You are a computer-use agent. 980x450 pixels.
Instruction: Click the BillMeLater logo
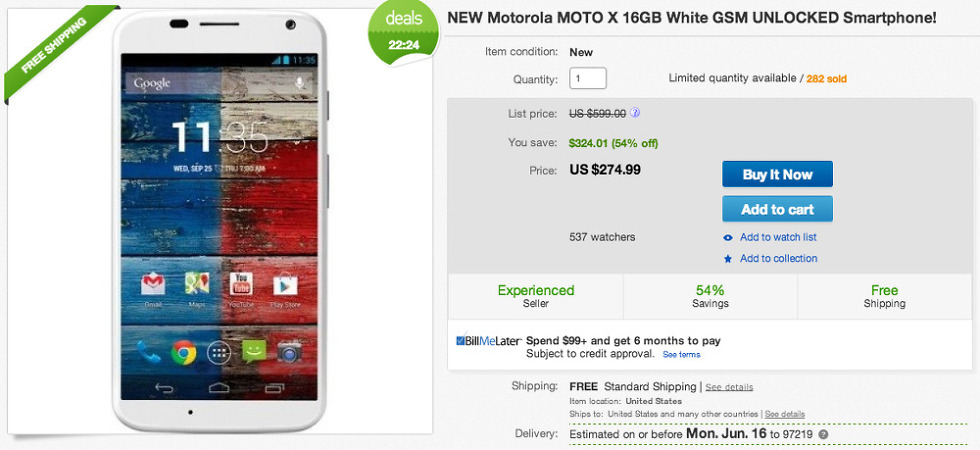tap(487, 341)
